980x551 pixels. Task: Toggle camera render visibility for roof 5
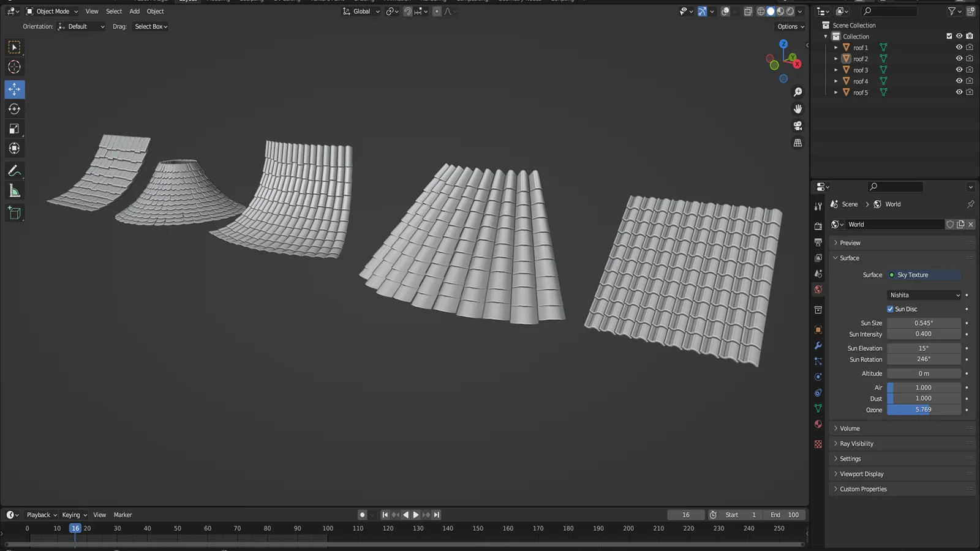(970, 92)
